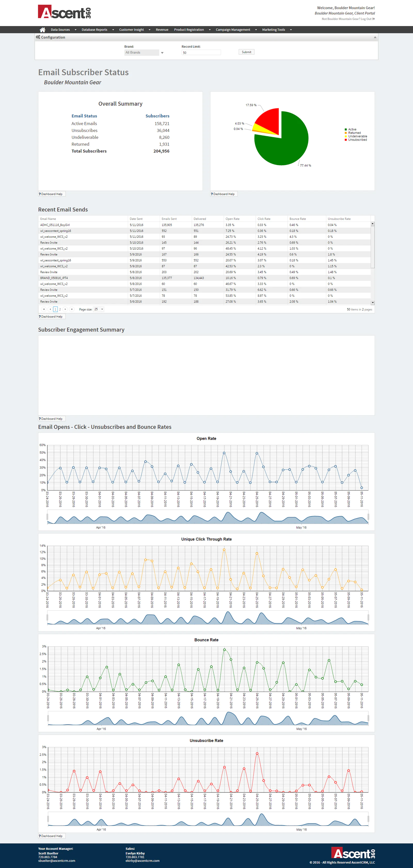Expand the arrow beside Campaign Management
The height and width of the screenshot is (868, 413).
pyautogui.click(x=256, y=30)
